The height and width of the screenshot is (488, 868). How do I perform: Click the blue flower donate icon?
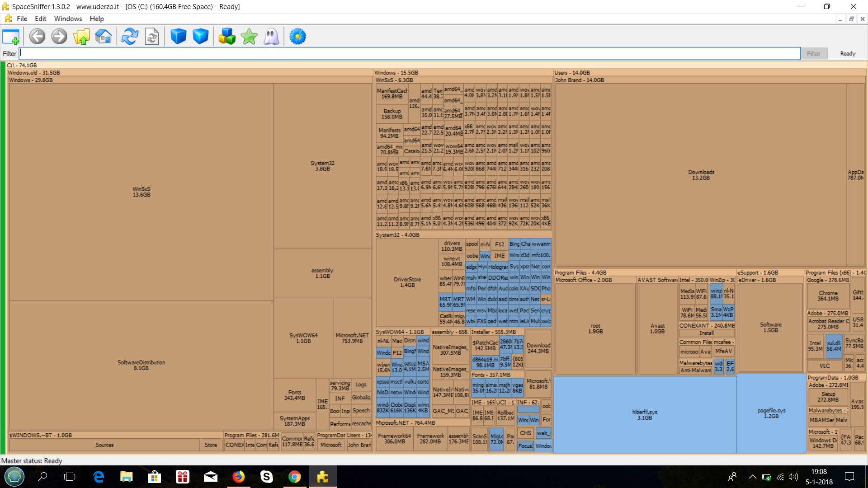point(297,37)
